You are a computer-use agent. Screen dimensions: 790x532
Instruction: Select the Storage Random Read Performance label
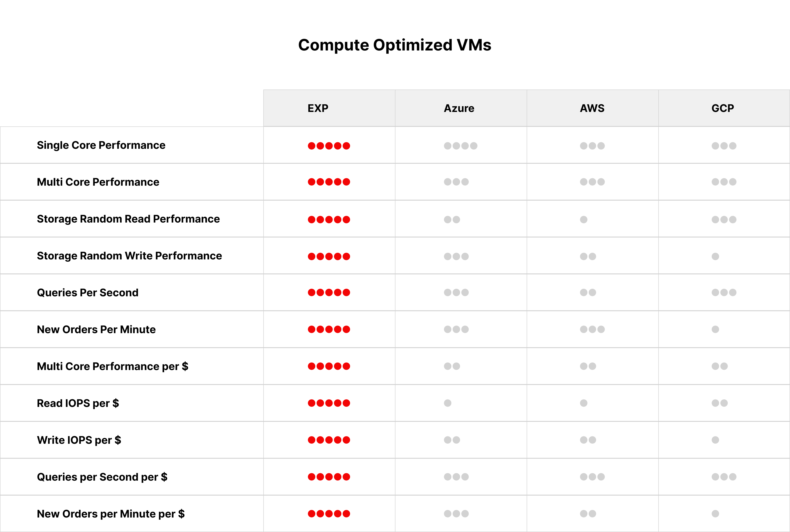click(128, 219)
